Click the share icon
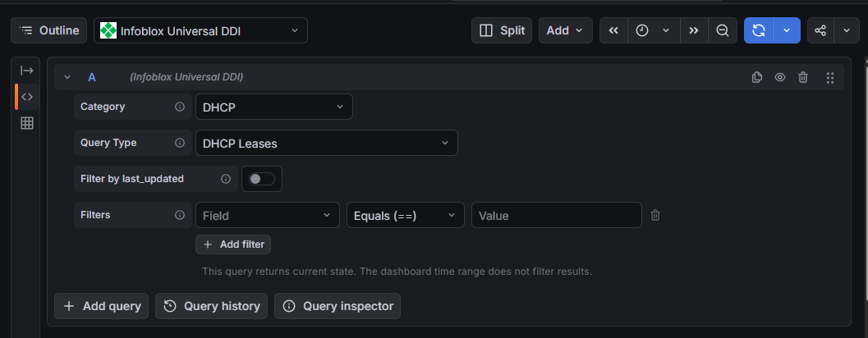Viewport: 868px width, 338px height. [821, 30]
